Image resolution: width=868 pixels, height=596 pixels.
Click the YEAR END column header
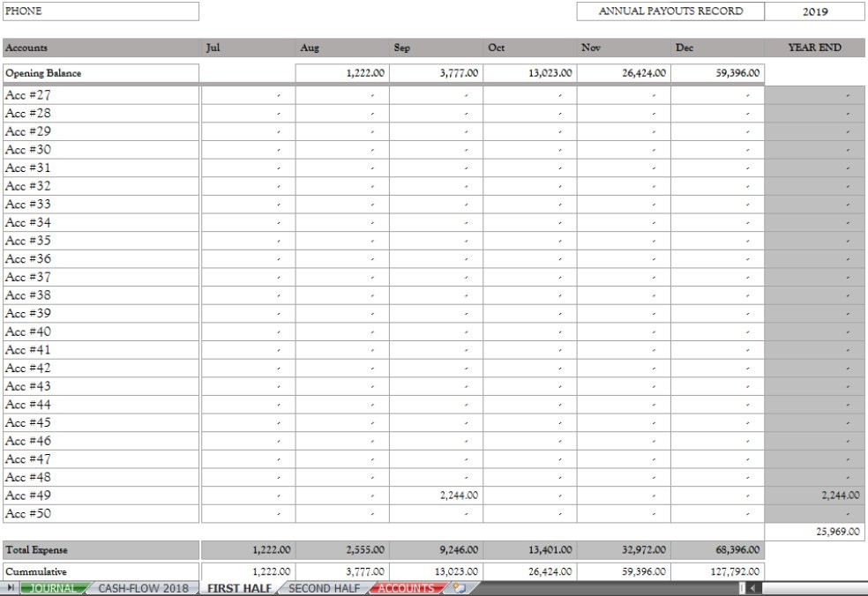pyautogui.click(x=814, y=48)
